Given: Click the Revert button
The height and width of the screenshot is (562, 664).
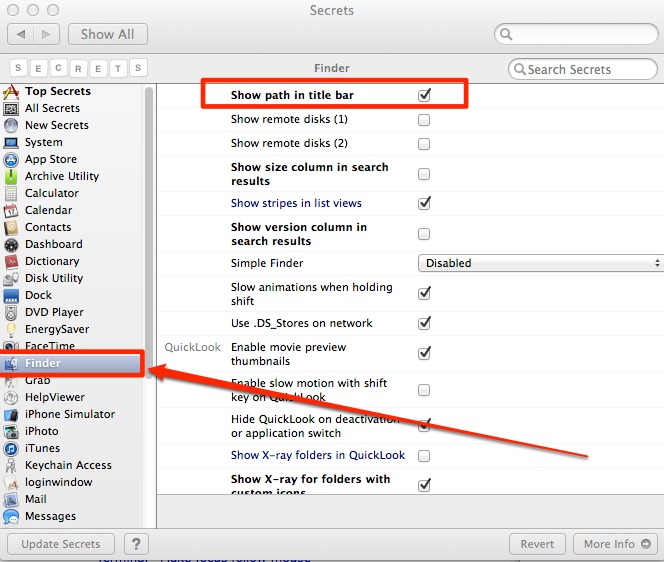Looking at the screenshot, I should click(x=537, y=544).
